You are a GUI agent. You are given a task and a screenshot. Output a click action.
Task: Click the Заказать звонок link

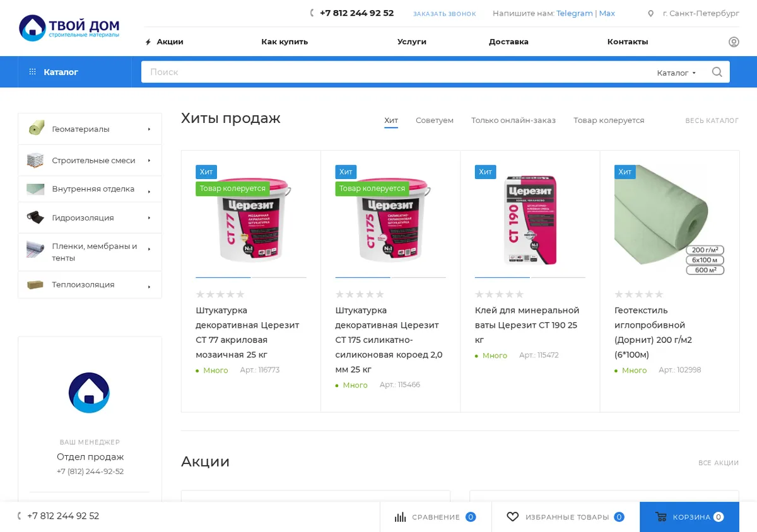445,14
